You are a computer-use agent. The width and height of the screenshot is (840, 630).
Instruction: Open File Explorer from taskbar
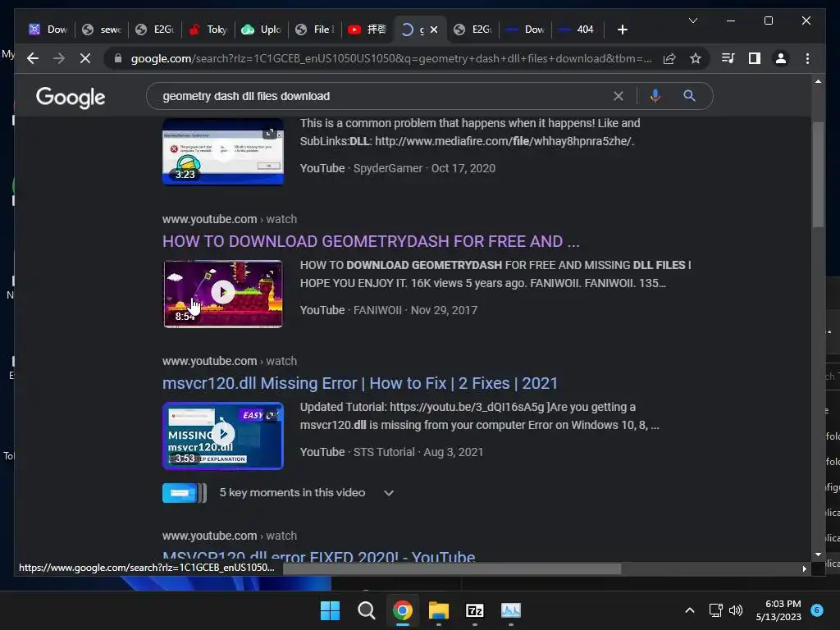tap(439, 610)
